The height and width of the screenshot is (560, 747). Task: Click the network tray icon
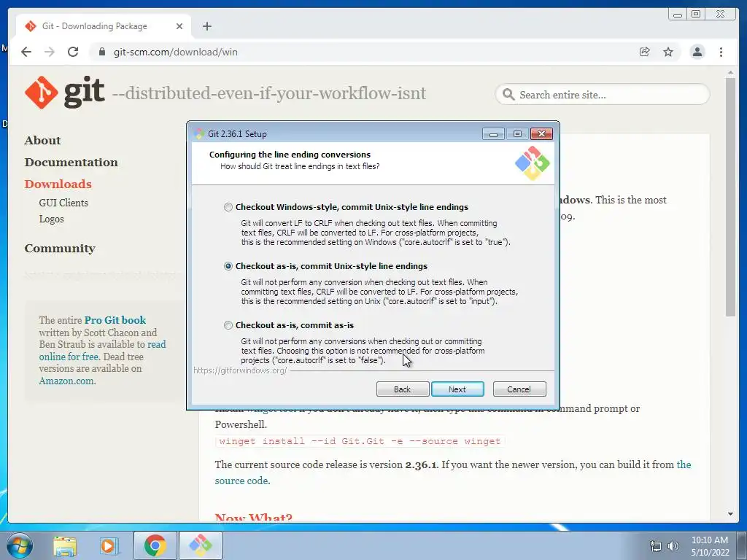[656, 546]
